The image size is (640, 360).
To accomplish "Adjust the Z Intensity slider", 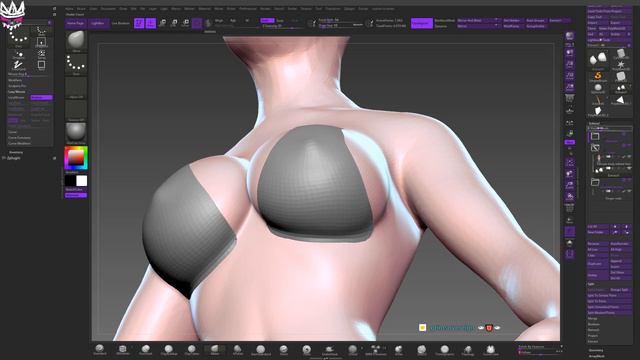I will pos(284,26).
